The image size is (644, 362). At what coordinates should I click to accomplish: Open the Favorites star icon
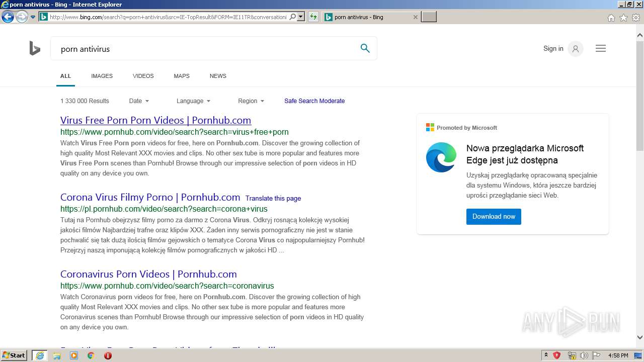(623, 18)
